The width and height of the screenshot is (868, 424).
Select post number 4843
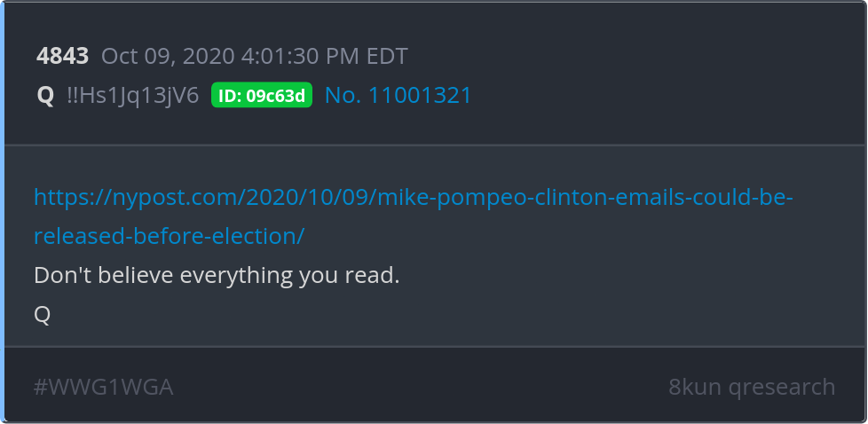(x=62, y=56)
